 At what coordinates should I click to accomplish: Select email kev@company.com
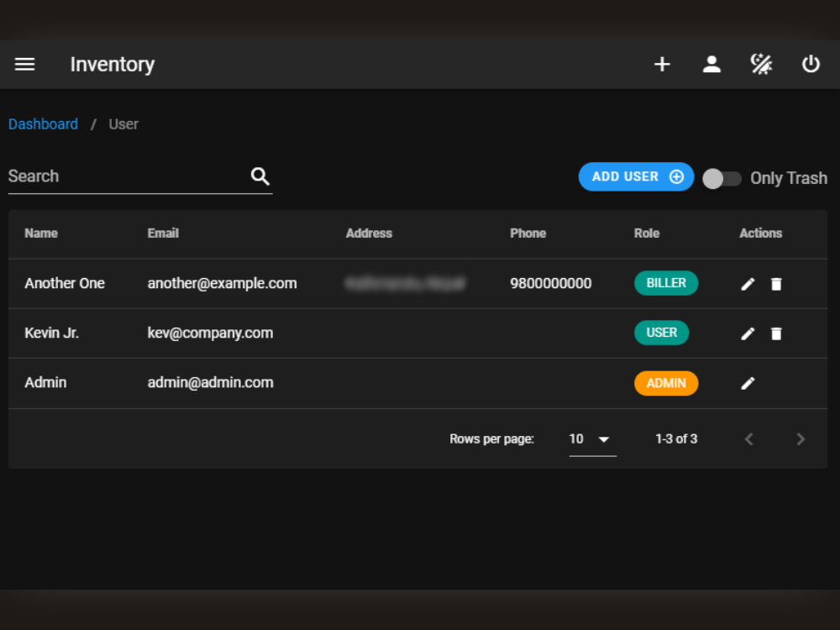(210, 333)
